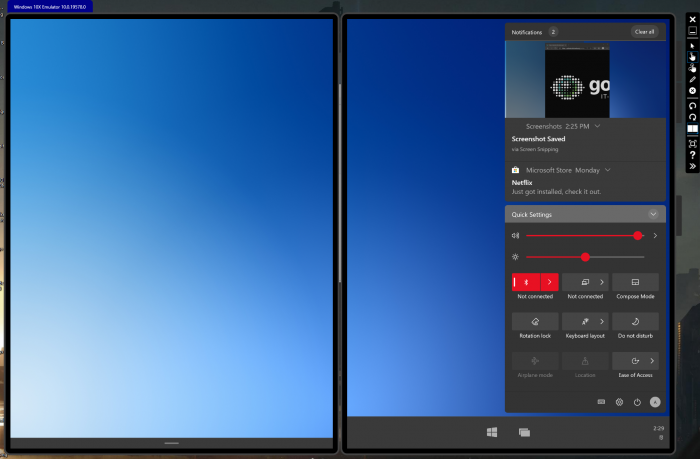Enable Do not disturb
This screenshot has width=700, height=459.
[x=635, y=321]
